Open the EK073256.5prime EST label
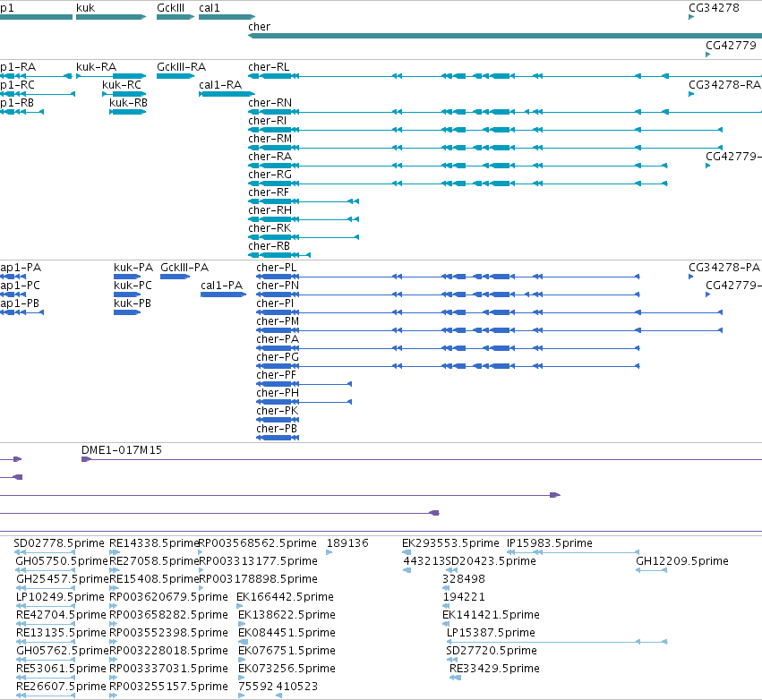 tap(287, 669)
